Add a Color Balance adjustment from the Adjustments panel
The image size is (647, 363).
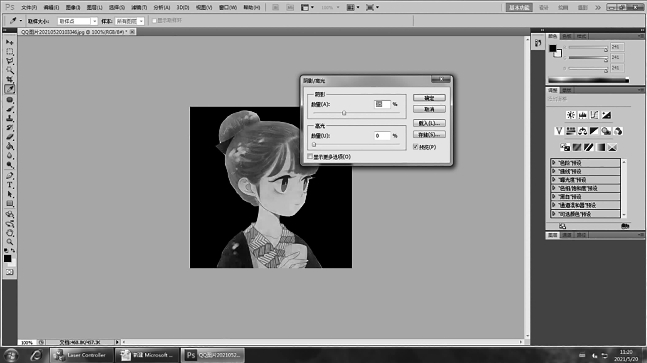pyautogui.click(x=583, y=131)
